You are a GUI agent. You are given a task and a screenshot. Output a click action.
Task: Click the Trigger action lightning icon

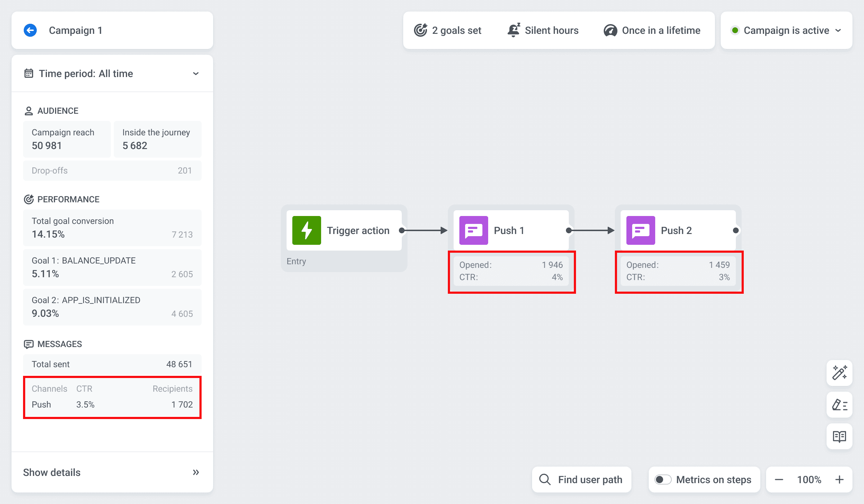point(306,230)
